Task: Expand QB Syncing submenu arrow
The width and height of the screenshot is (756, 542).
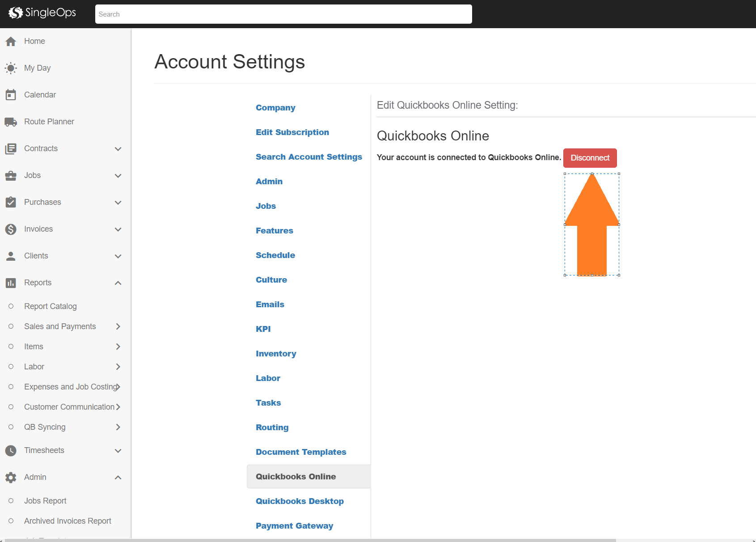Action: (x=118, y=427)
